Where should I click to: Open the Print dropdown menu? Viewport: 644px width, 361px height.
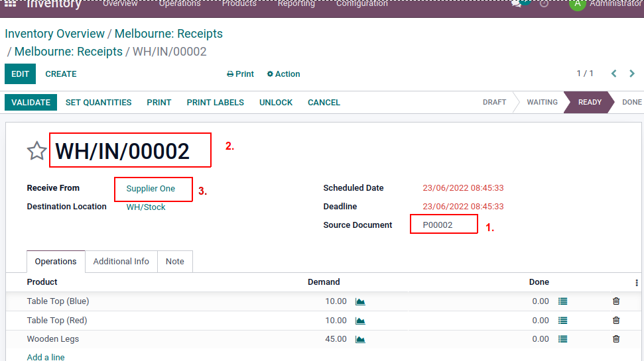click(240, 74)
